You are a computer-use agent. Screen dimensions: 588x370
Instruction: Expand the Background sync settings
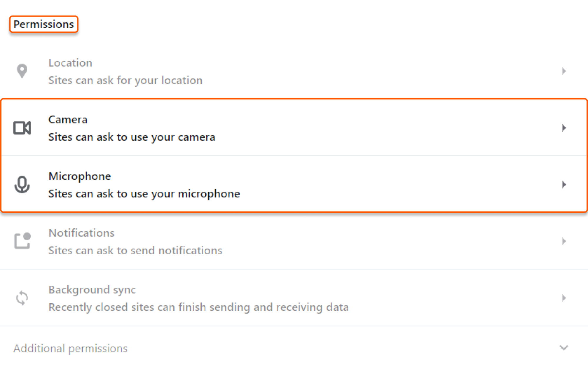pyautogui.click(x=564, y=298)
